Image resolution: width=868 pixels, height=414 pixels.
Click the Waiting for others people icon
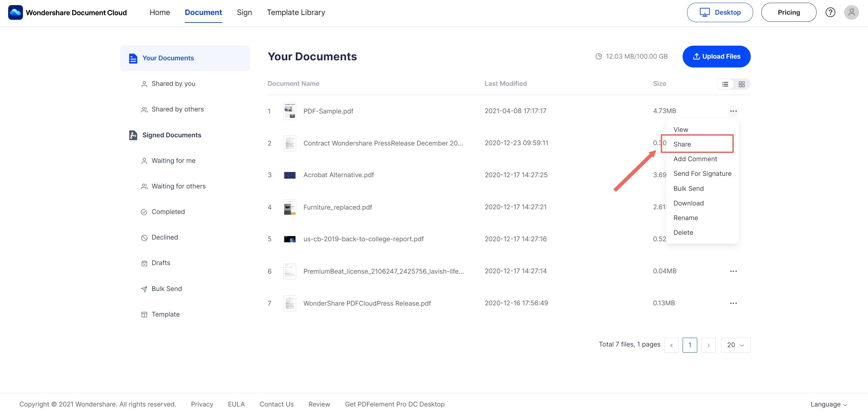tap(144, 186)
